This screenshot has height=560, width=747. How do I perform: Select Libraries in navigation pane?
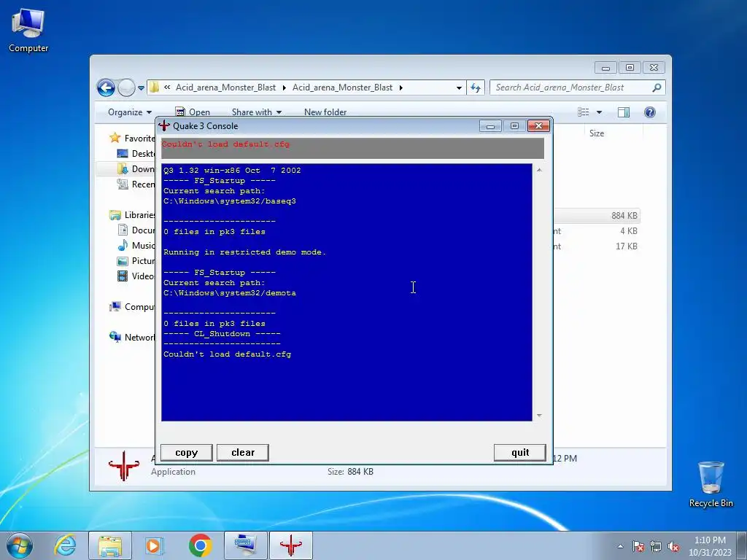[x=132, y=215]
